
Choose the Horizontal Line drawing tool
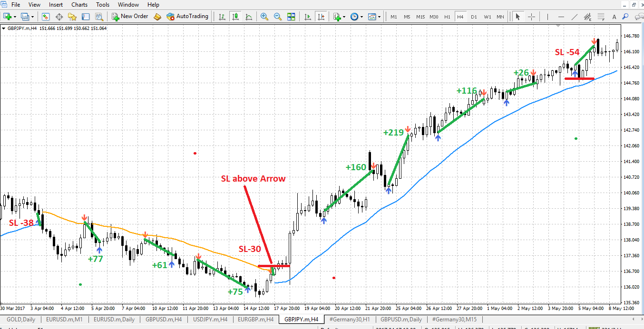click(x=561, y=17)
